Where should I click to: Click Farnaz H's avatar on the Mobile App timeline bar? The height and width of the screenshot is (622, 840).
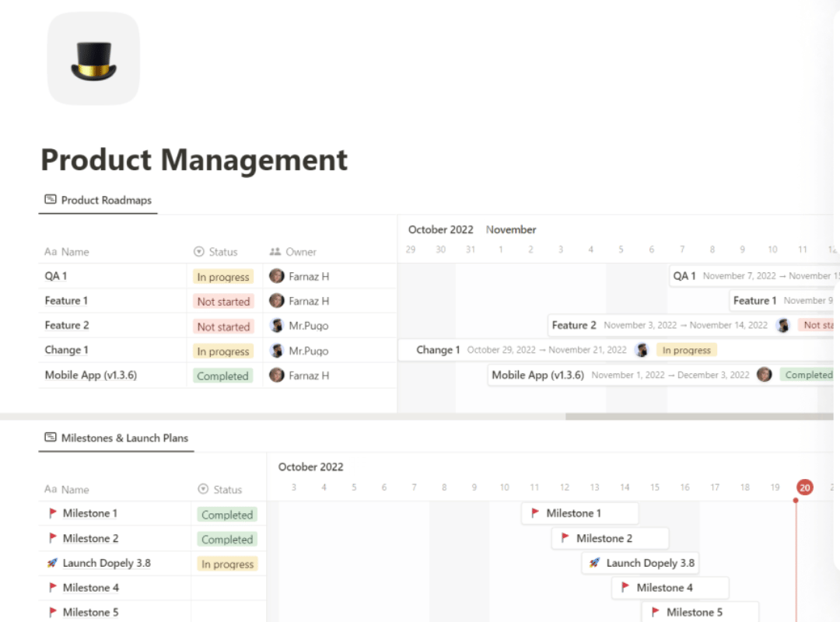pos(765,374)
